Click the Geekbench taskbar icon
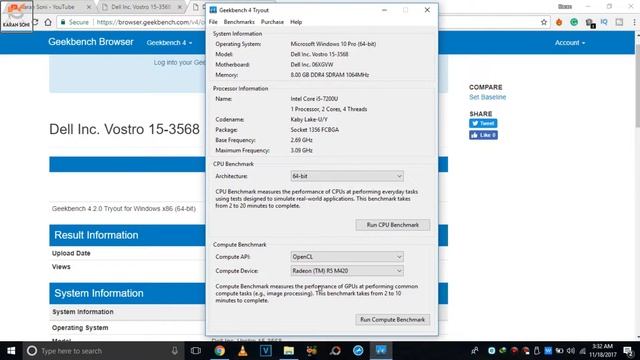This screenshot has width=640, height=360. point(381,351)
